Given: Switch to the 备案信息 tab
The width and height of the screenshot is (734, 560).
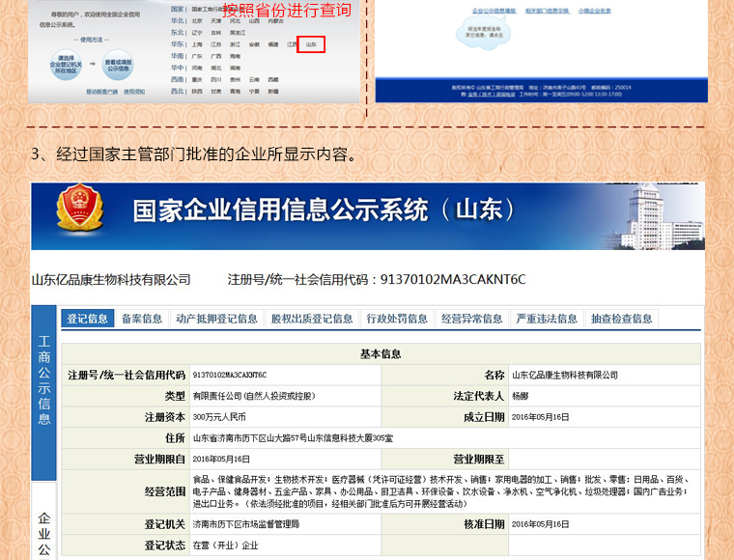Looking at the screenshot, I should click(142, 319).
